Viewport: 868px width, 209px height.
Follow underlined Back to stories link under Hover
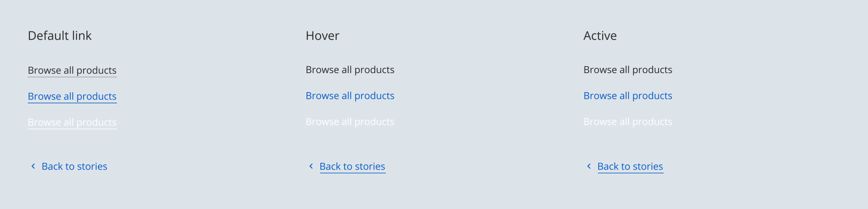[352, 167]
